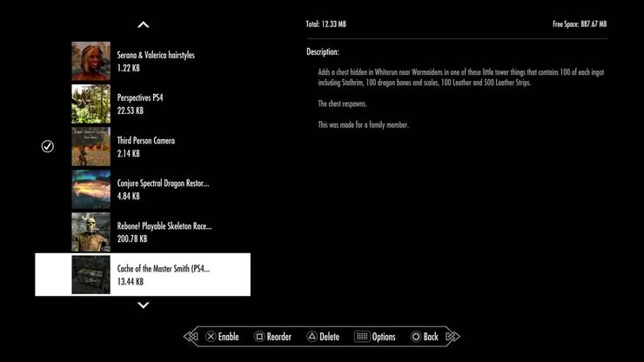Click the cross button icon beside Enable

(x=211, y=337)
